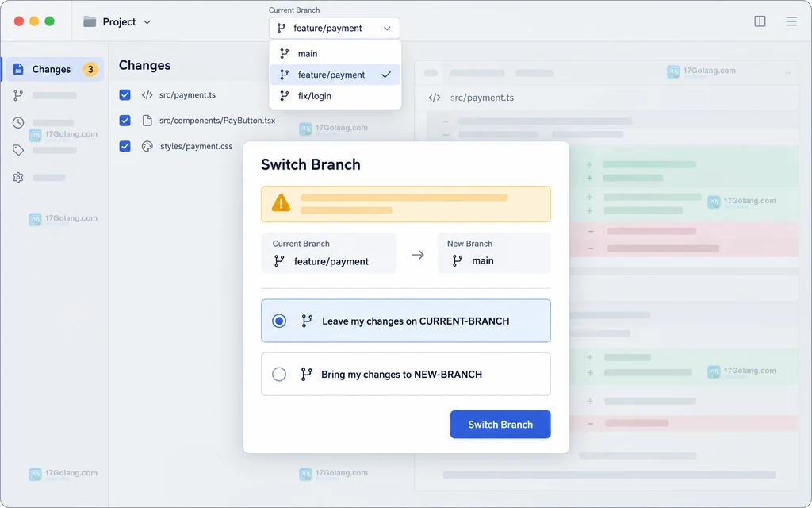Viewport: 812px width, 508px height.
Task: Expand the Project chevron arrow
Action: [147, 22]
